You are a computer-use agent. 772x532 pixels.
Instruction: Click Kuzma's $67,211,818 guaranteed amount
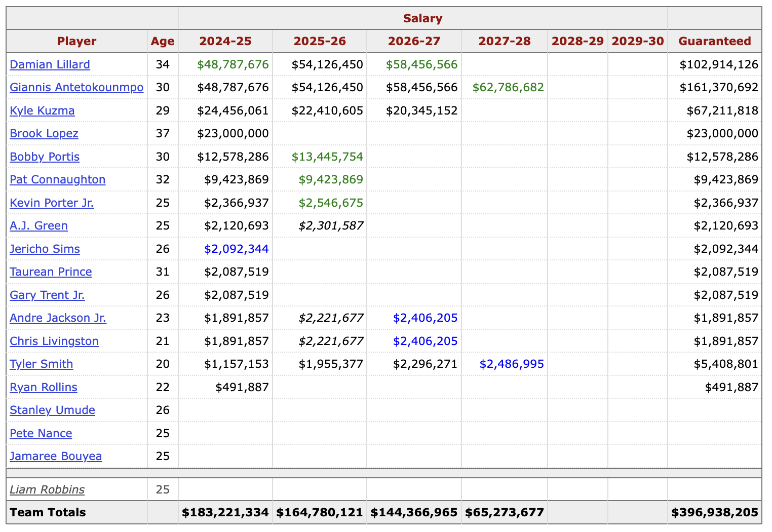point(722,110)
